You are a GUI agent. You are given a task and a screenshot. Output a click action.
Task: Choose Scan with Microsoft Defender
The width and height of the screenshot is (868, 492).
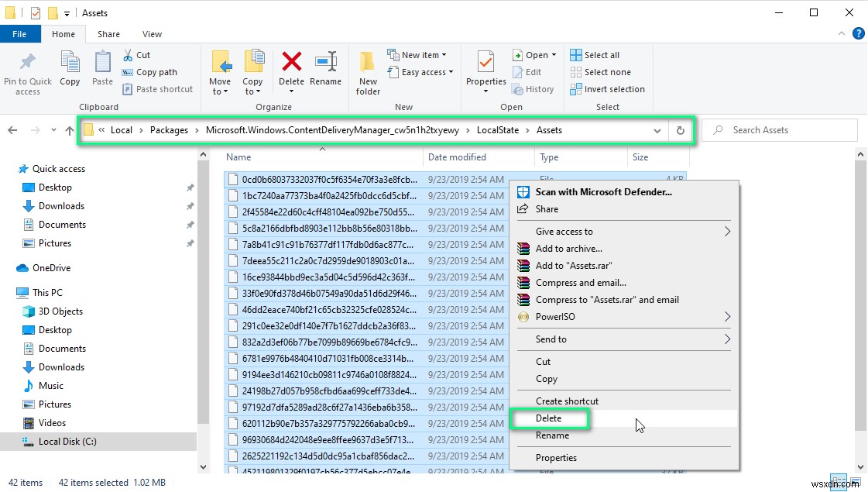pyautogui.click(x=624, y=191)
